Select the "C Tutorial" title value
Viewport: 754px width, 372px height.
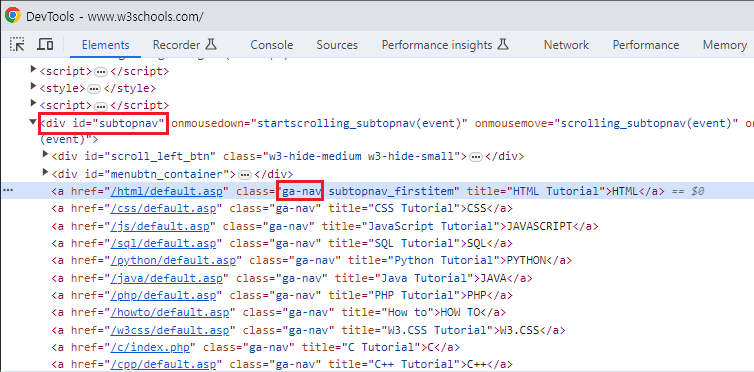tap(380, 347)
